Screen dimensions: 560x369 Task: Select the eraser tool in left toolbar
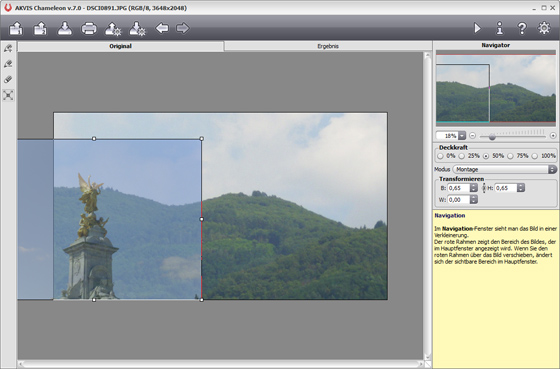8,79
